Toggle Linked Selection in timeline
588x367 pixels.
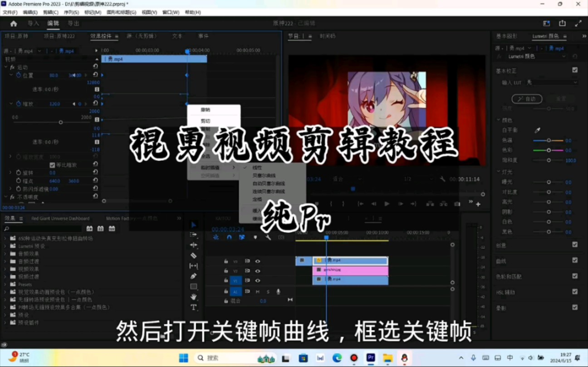(242, 237)
